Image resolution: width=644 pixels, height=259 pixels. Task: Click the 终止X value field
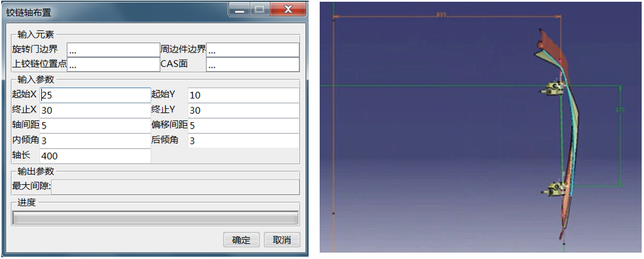(x=95, y=110)
